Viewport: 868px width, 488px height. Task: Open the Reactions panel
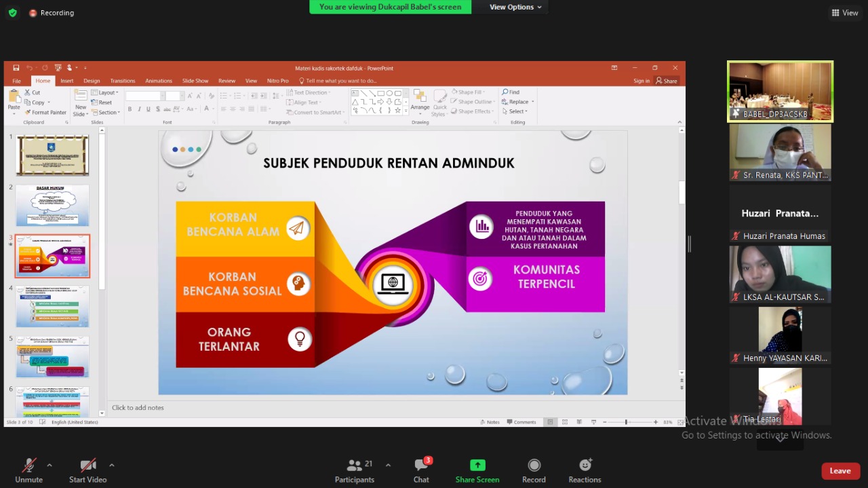coord(585,466)
